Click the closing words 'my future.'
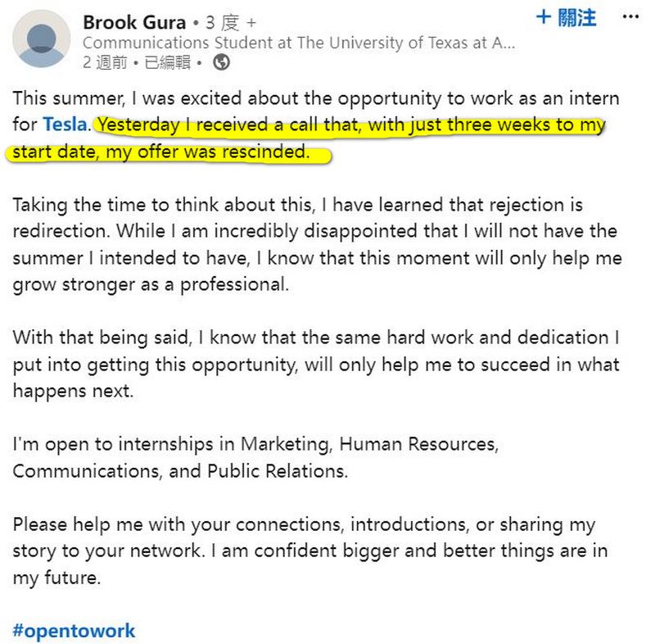 coord(56,578)
